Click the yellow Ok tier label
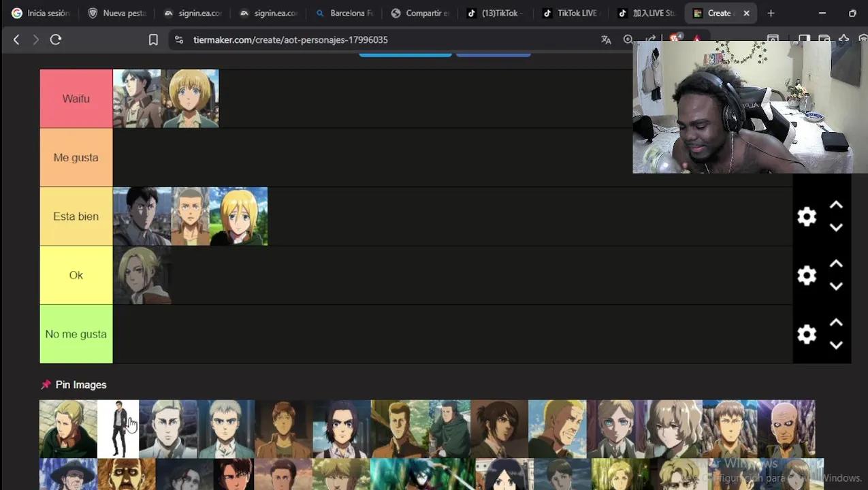 [x=76, y=275]
